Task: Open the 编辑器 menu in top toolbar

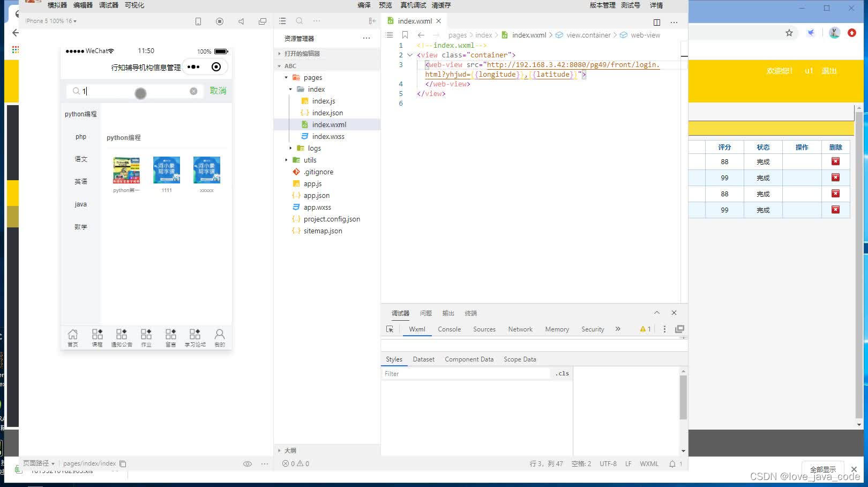Action: click(x=83, y=5)
